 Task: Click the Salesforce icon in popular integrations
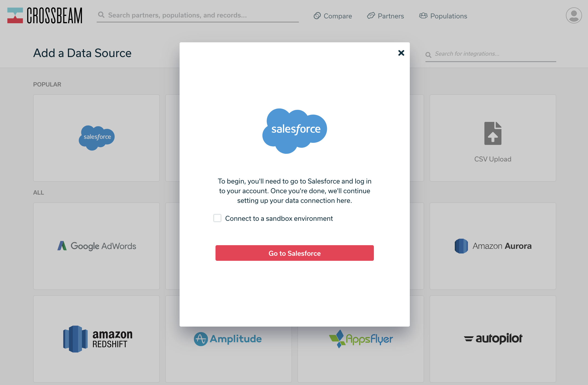click(96, 137)
